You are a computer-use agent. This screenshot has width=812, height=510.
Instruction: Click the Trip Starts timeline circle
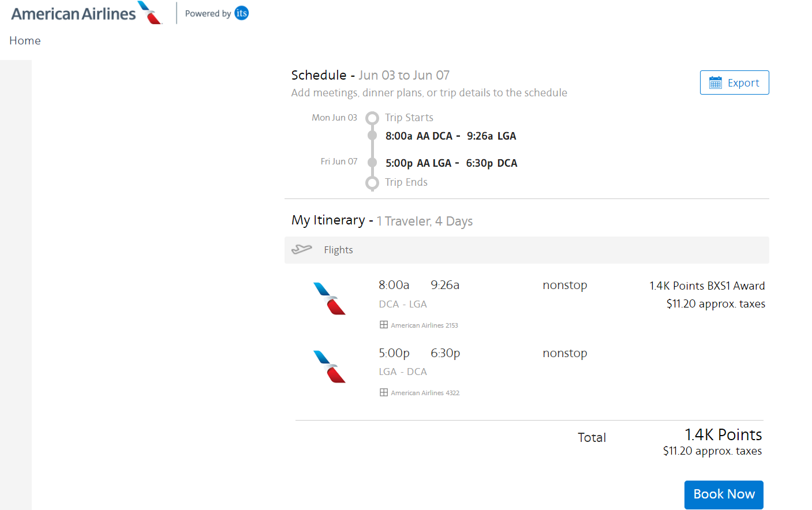(372, 118)
